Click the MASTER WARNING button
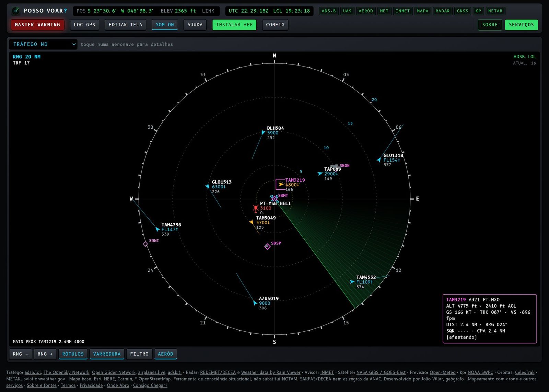 [37, 25]
